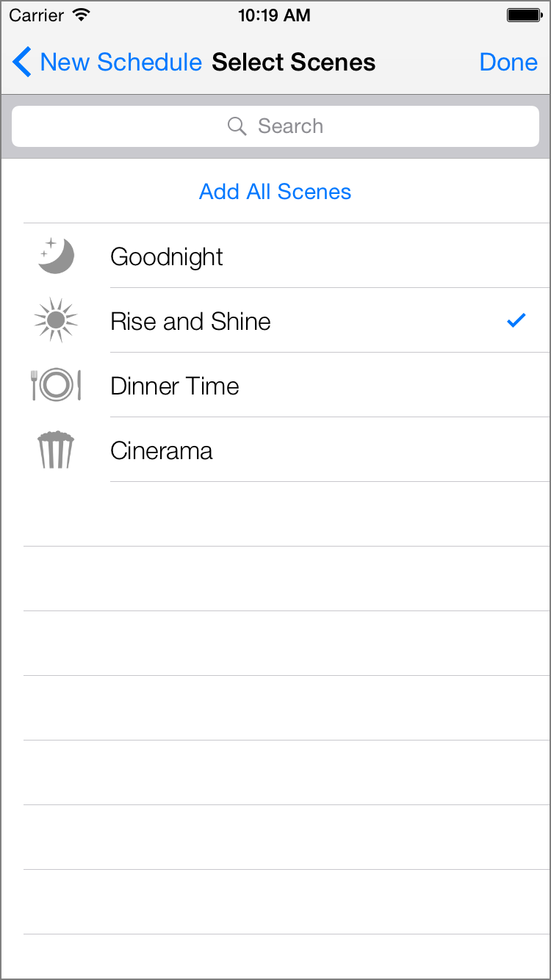Focus the Search field
Screen dimensions: 551x980
pyautogui.click(x=275, y=126)
